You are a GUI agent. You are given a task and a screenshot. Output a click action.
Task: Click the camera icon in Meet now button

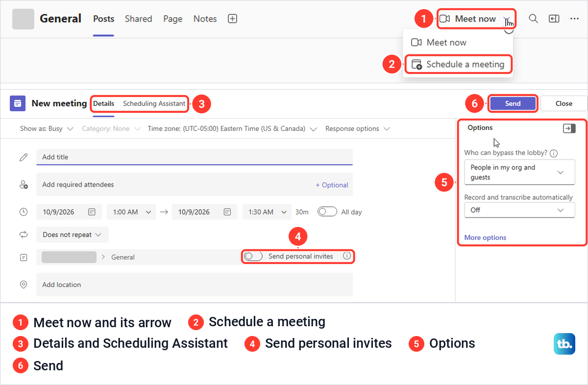tap(444, 19)
